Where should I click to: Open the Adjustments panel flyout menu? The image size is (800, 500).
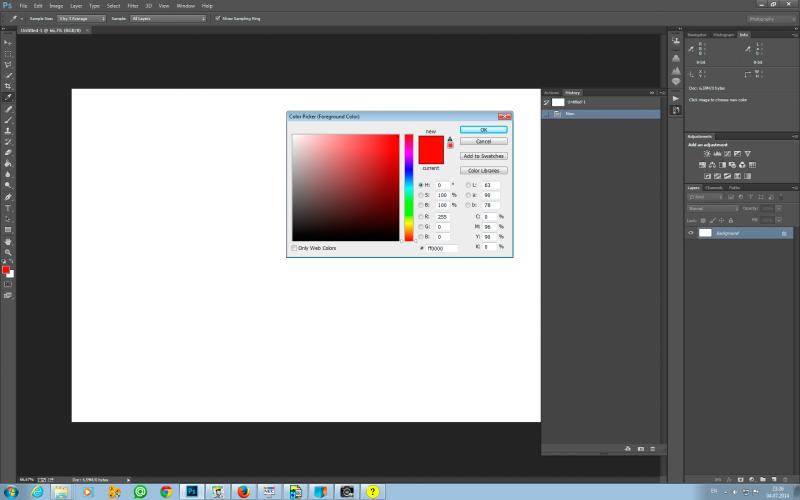click(x=795, y=137)
